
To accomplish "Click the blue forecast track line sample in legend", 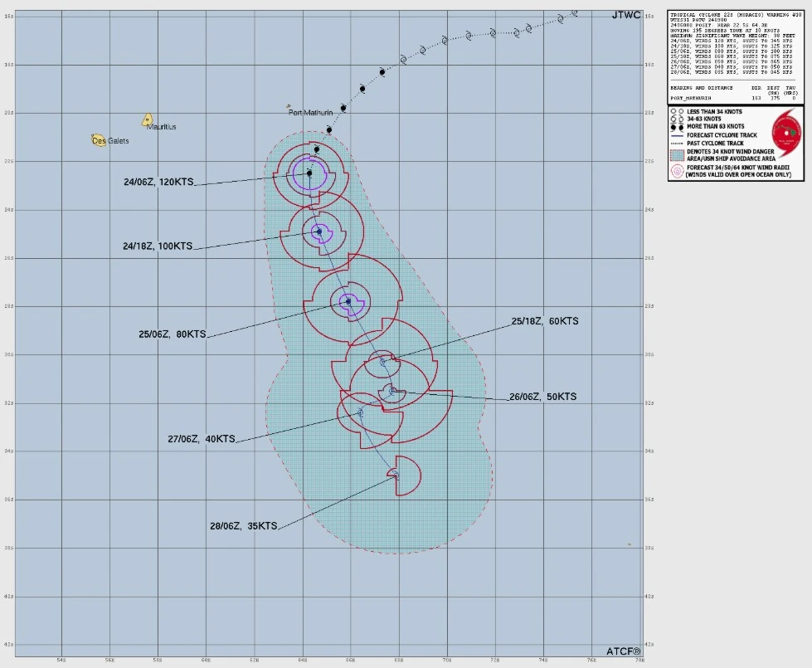I will pyautogui.click(x=677, y=135).
